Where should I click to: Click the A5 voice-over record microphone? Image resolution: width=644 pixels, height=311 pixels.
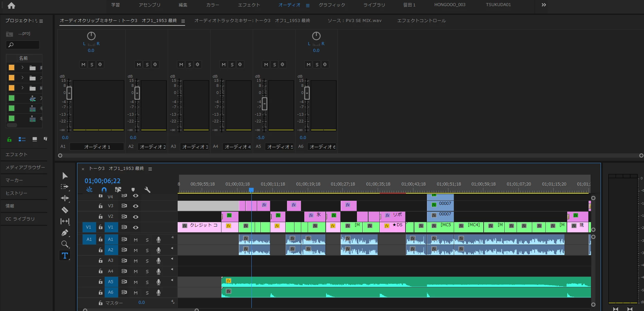pyautogui.click(x=158, y=282)
